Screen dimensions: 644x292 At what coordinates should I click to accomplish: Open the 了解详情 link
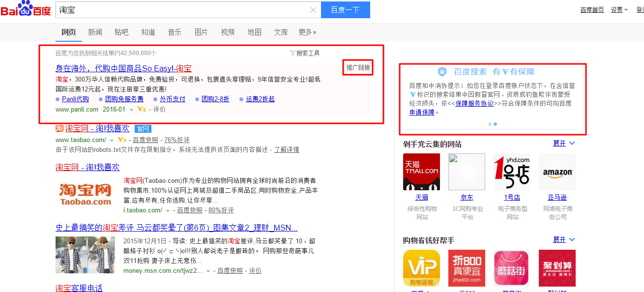coord(286,149)
